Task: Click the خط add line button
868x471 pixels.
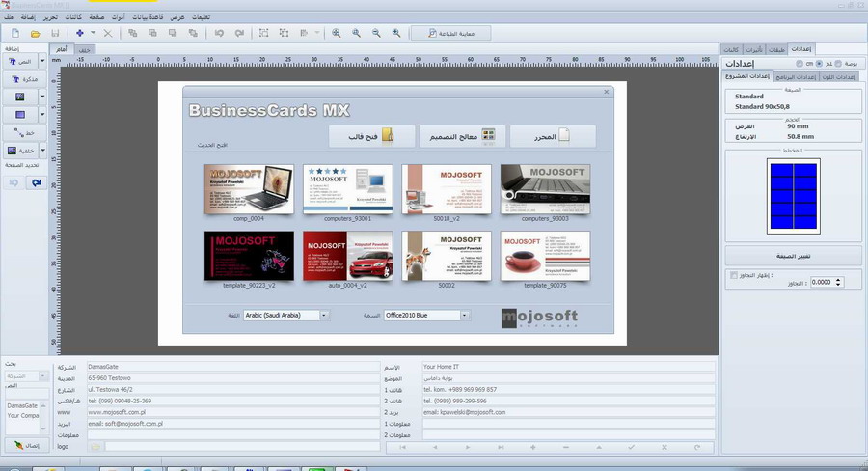Action: click(24, 133)
